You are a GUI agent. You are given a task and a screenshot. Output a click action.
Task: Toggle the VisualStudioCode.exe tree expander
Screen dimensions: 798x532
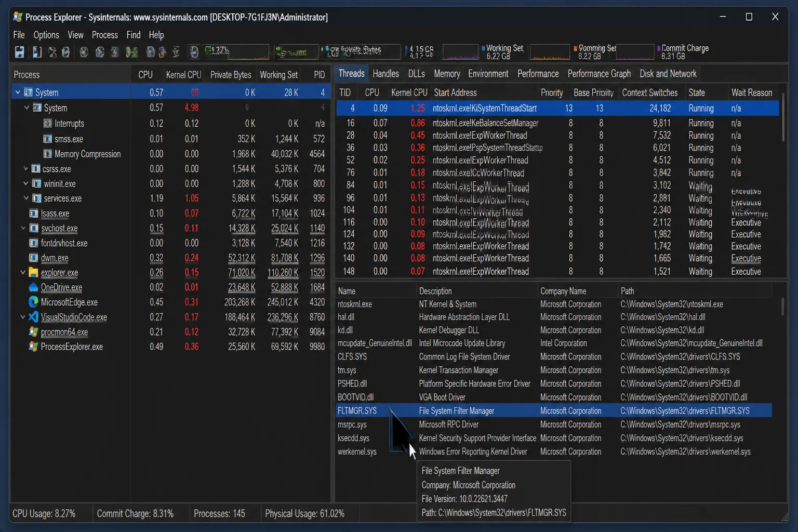(22, 317)
